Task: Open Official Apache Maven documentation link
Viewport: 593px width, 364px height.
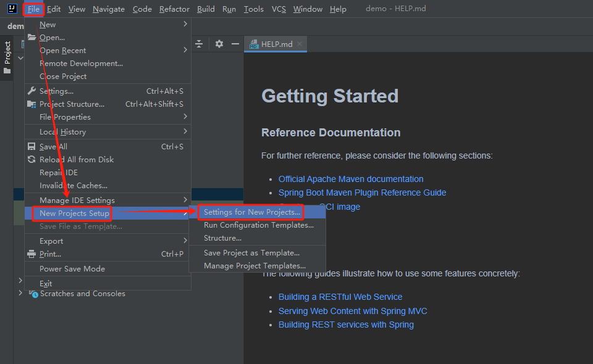Action: [x=351, y=179]
